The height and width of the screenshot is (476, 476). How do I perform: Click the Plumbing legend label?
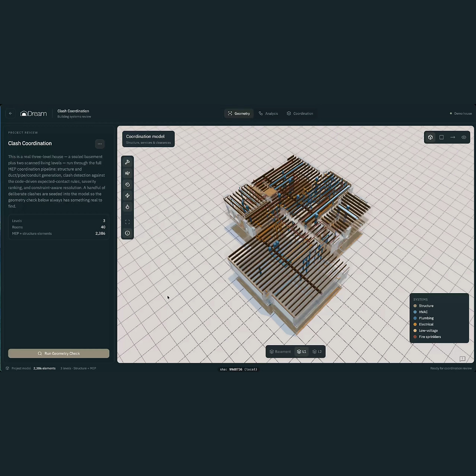426,318
